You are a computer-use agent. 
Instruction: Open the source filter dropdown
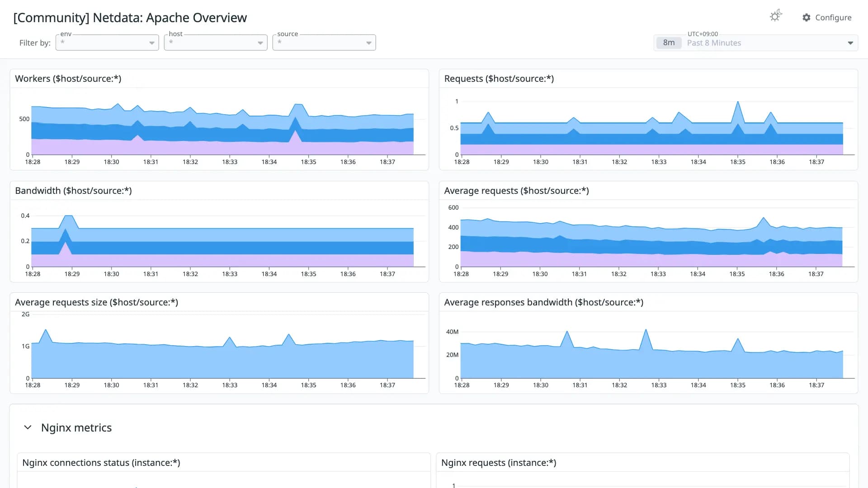point(324,42)
